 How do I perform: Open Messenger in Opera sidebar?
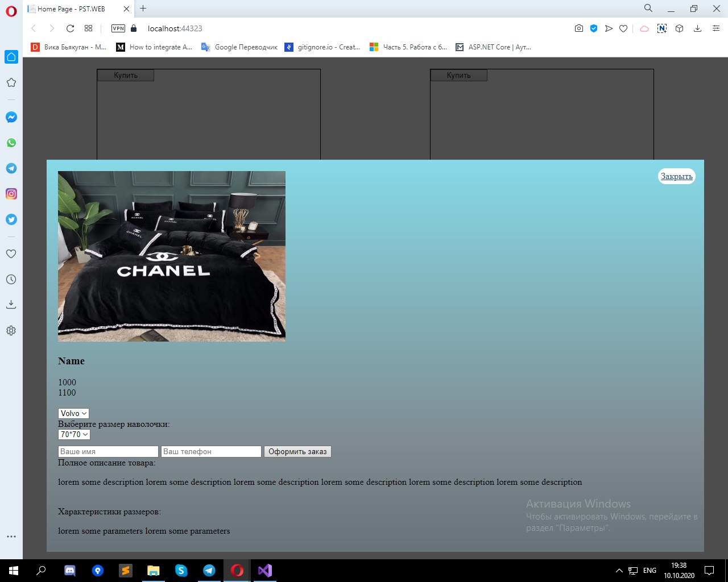[x=11, y=117]
